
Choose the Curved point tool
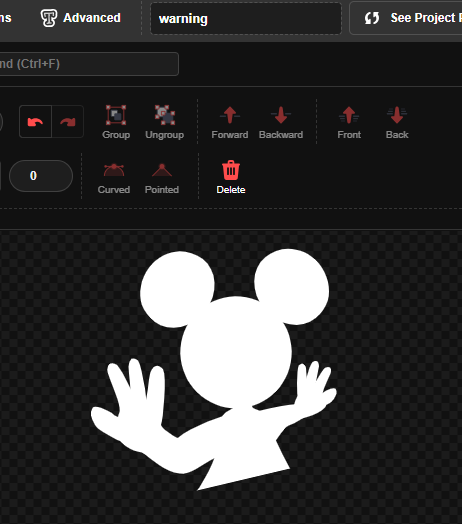tap(114, 178)
